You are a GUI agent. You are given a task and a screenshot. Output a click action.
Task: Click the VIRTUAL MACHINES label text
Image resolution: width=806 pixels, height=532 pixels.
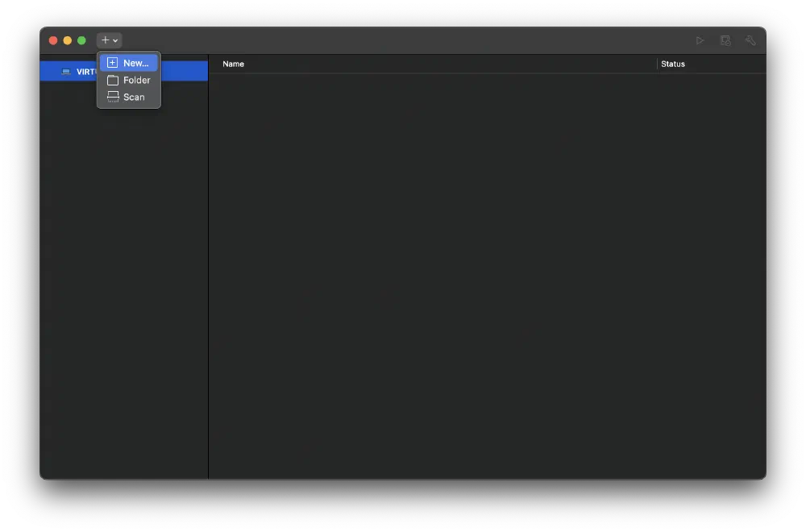pos(86,71)
